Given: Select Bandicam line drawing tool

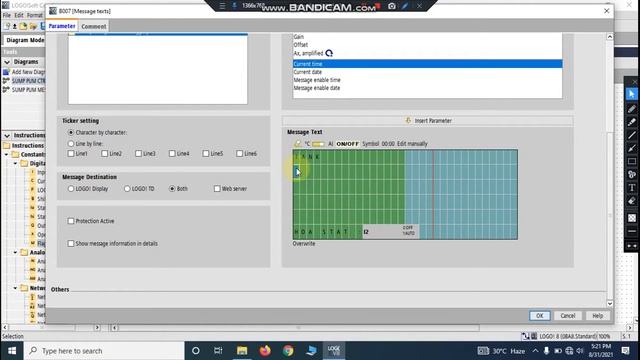Looking at the screenshot, I should pyautogui.click(x=632, y=135).
